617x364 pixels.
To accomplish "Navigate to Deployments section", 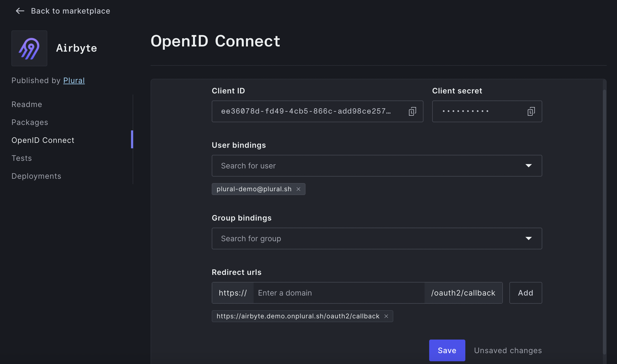I will pos(36,176).
